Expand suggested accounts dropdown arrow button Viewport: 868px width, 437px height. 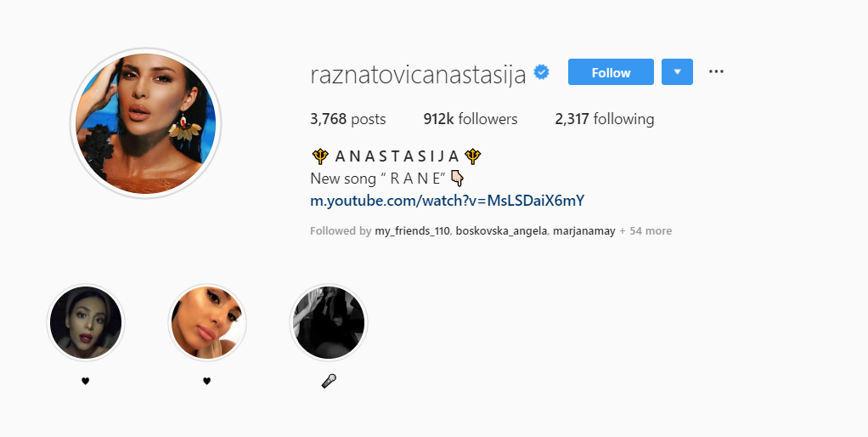tap(677, 72)
